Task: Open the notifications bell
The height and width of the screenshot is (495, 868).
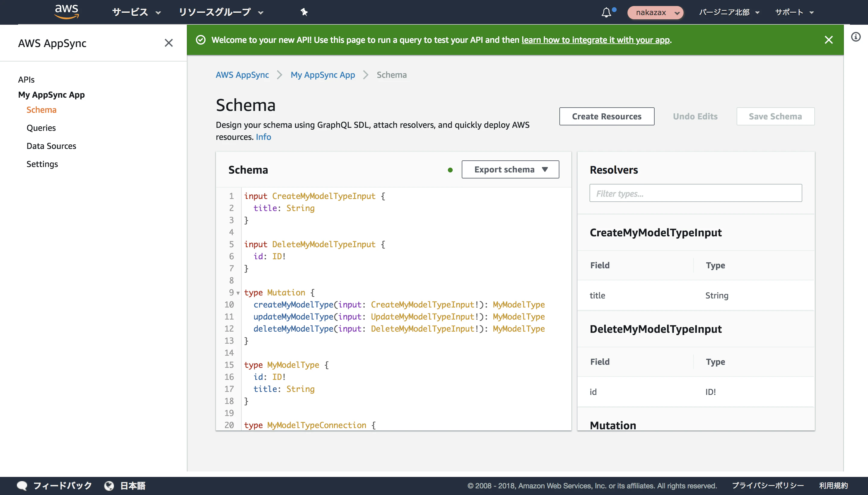Action: tap(606, 13)
